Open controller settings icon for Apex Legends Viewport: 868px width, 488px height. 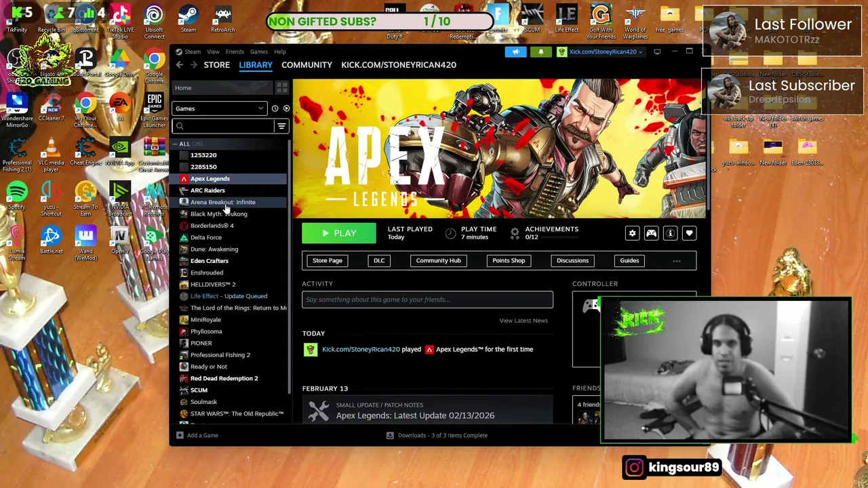pos(651,233)
